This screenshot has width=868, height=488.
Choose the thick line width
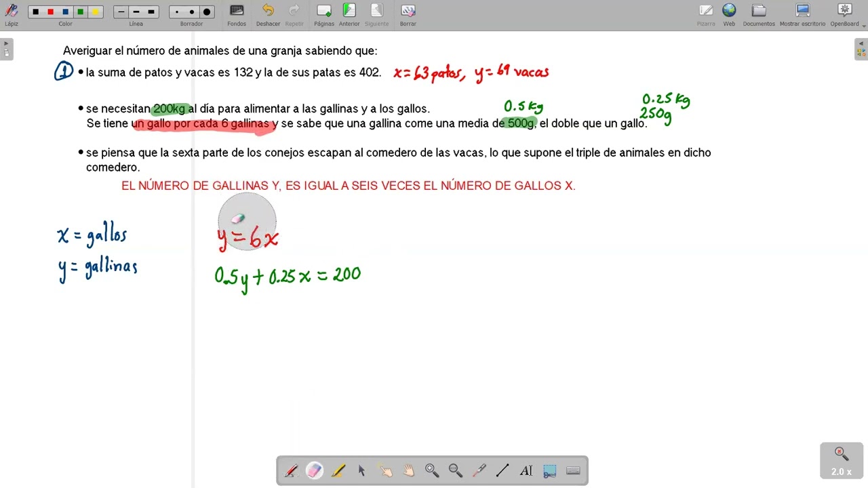click(151, 12)
